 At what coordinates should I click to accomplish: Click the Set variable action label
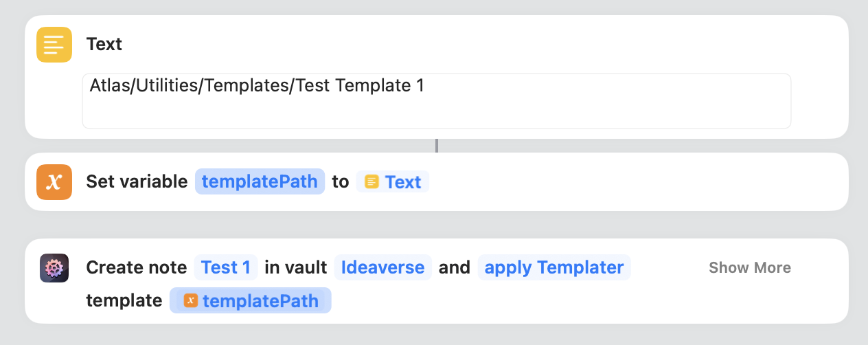pos(137,181)
